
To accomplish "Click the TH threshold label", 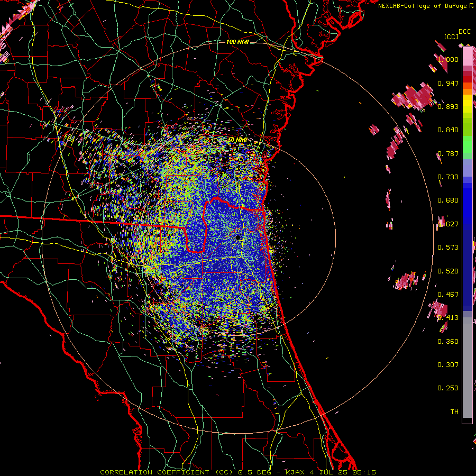I will (x=454, y=412).
